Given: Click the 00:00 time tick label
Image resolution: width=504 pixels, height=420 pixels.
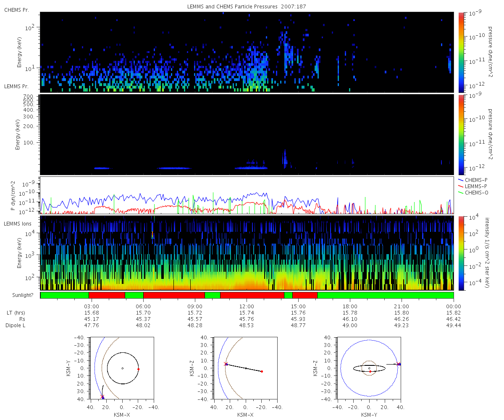Looking at the screenshot, I should pos(454,307).
